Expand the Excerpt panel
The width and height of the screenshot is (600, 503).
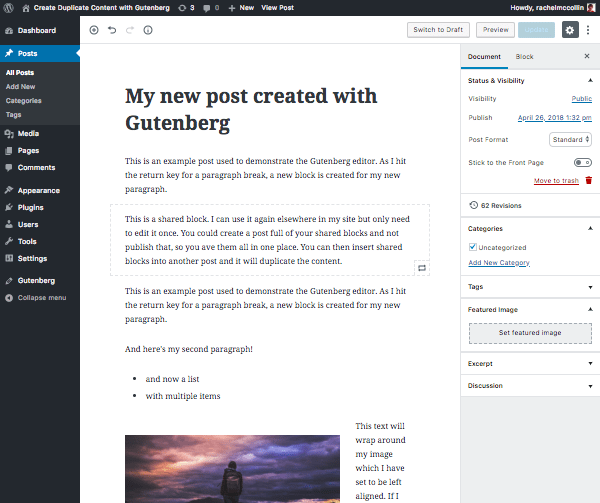pyautogui.click(x=530, y=364)
